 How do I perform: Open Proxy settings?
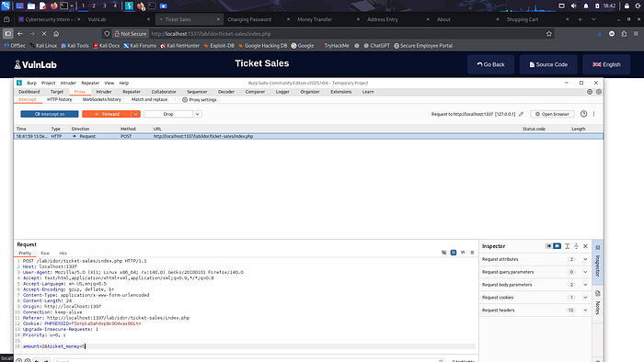coord(200,99)
